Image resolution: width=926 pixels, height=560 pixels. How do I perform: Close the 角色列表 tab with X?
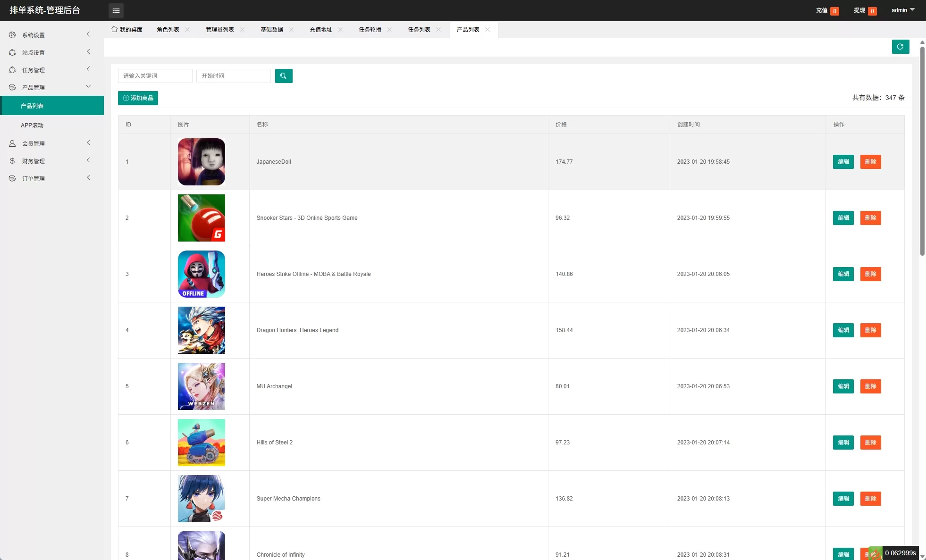pos(187,29)
